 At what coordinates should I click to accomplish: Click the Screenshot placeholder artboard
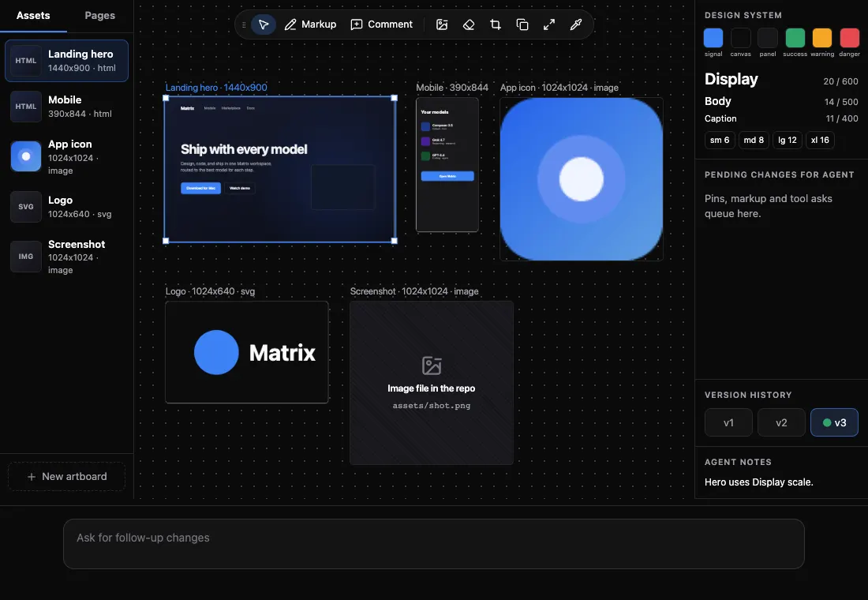coord(432,383)
